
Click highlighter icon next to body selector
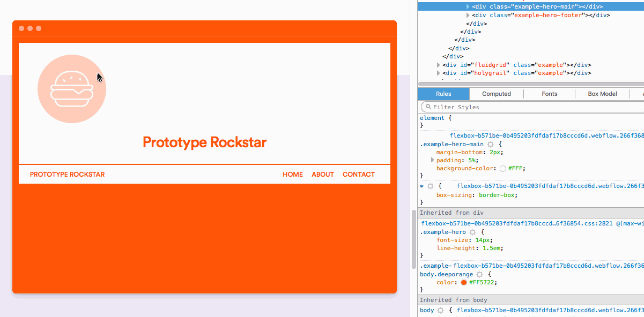point(441,311)
